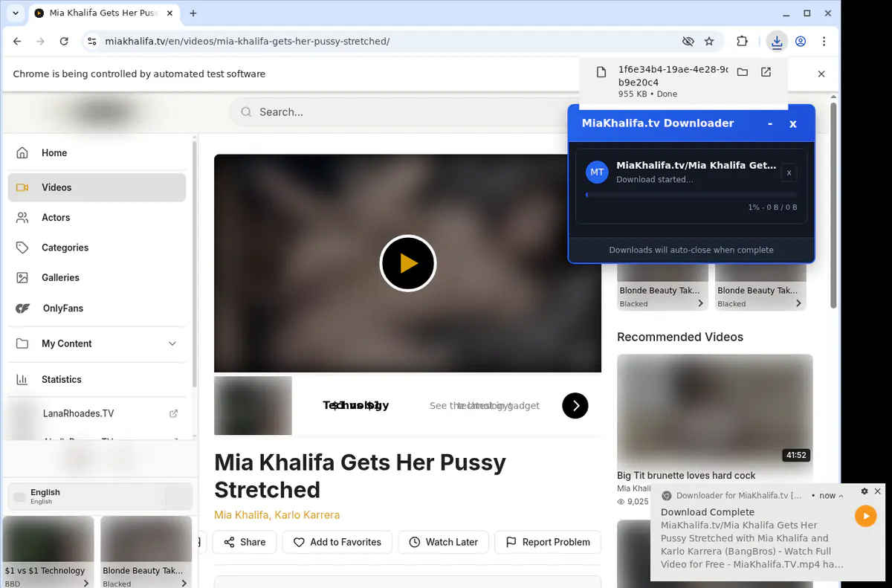
Task: Dismiss the automated test software infobar
Action: coord(821,74)
